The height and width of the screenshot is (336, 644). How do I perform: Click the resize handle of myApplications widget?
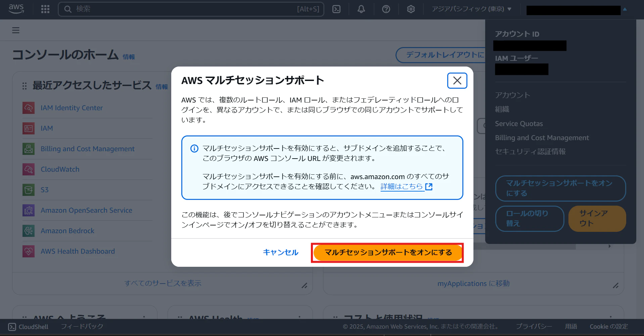point(615,286)
